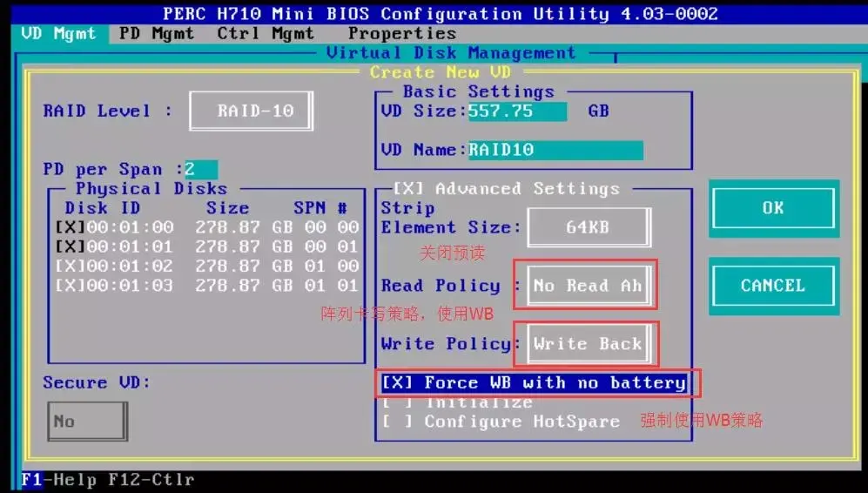Open the VD Mgmt tab
The height and width of the screenshot is (493, 868).
57,33
